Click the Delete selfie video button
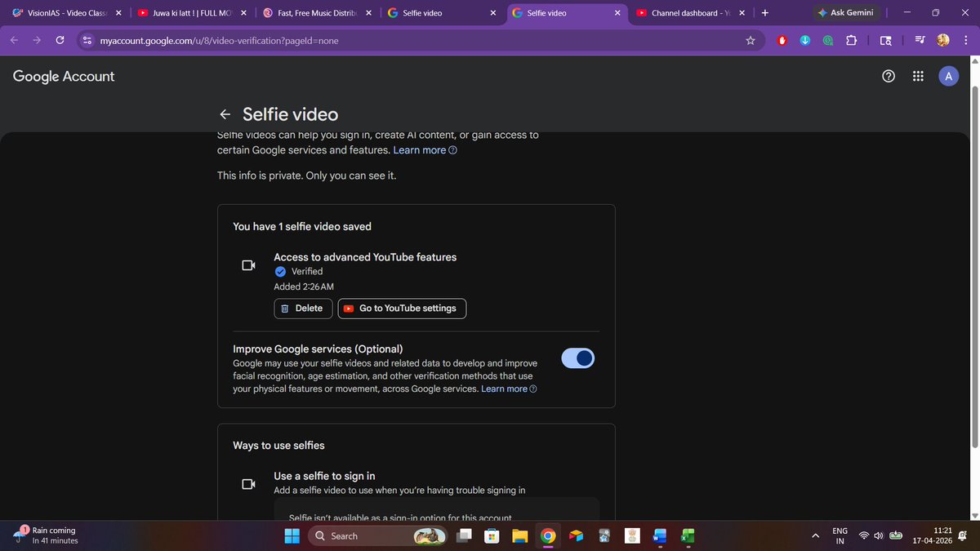This screenshot has width=980, height=551. pyautogui.click(x=304, y=309)
